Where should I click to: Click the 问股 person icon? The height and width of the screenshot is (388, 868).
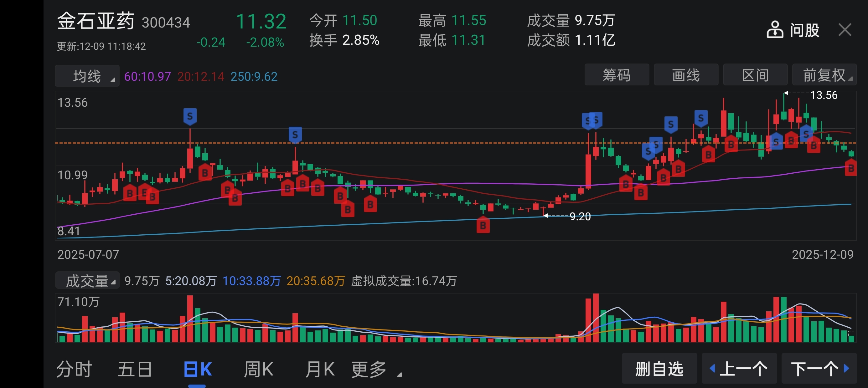[x=775, y=30]
